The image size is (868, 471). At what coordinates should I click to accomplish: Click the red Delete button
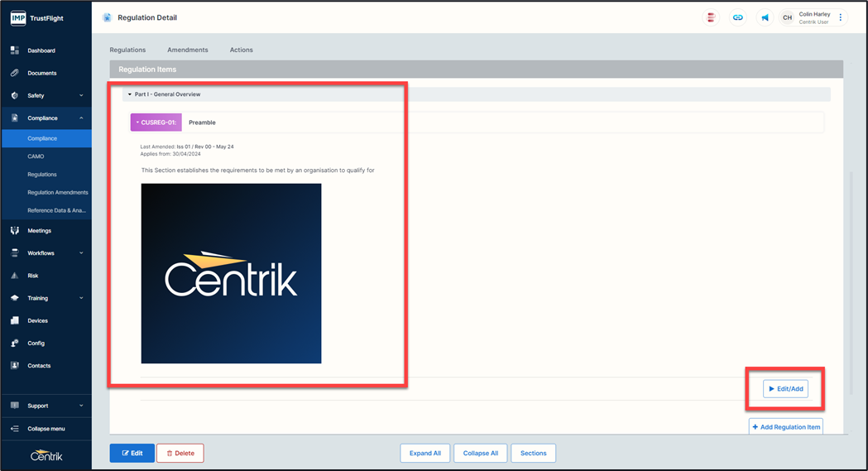[180, 453]
